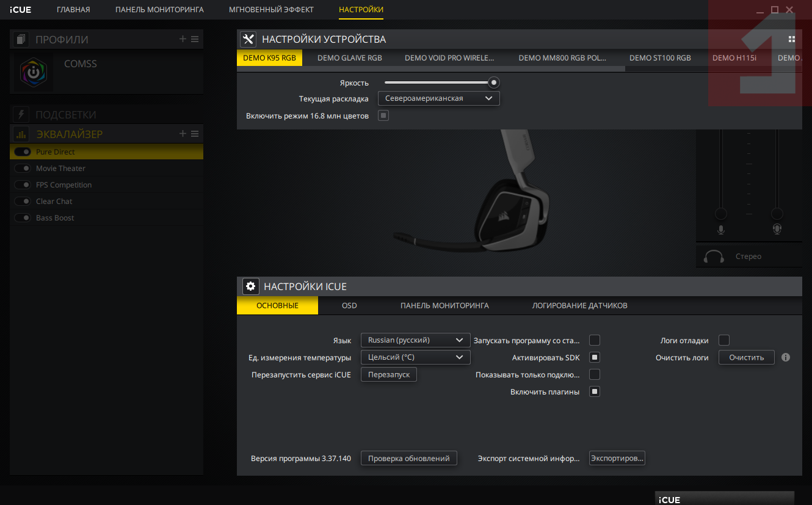Toggle the Pure Direct equalizer switch
Viewport: 812px width, 505px height.
point(23,152)
